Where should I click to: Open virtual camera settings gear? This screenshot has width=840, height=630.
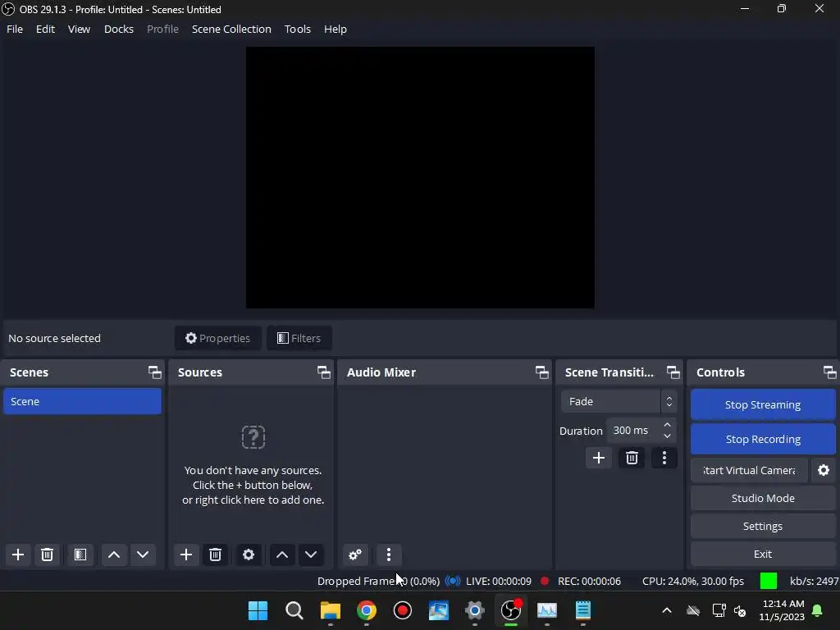[824, 470]
